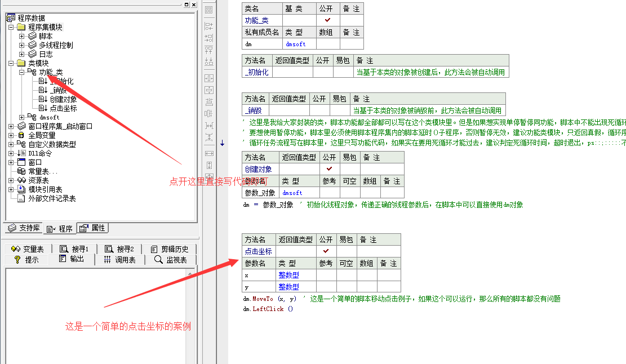Click the align-bottom toolbar icon

click(x=209, y=62)
